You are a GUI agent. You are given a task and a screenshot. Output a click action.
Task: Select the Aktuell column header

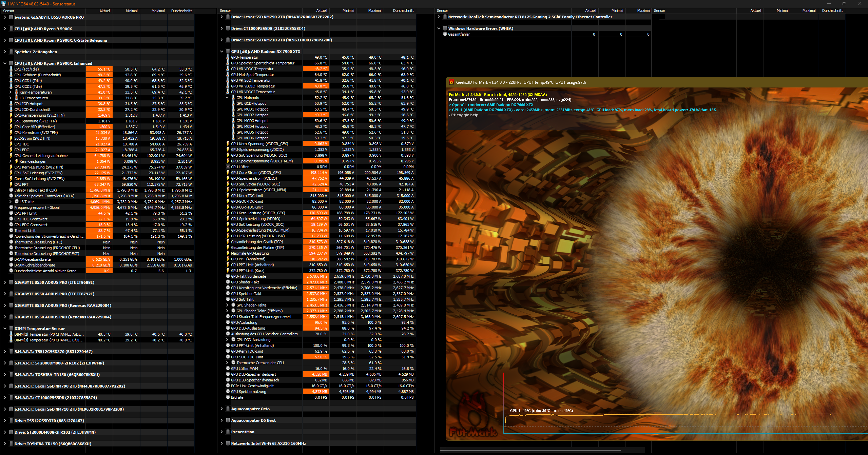[105, 11]
